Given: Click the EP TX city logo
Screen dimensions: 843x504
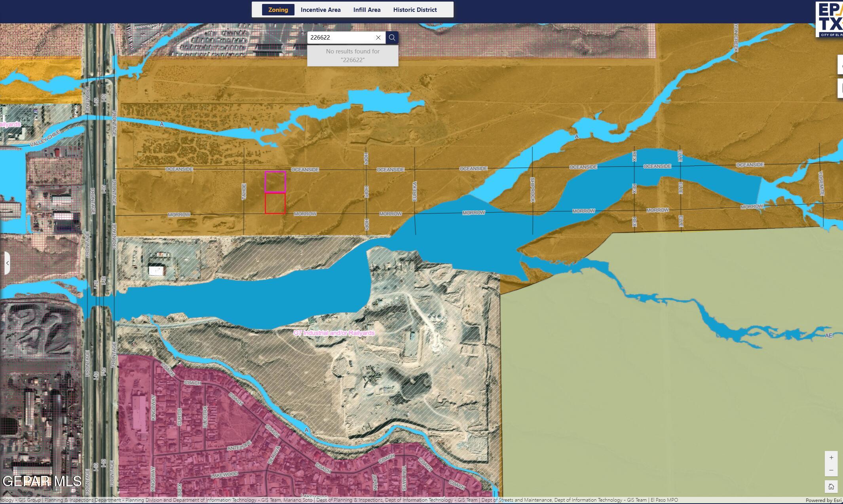Looking at the screenshot, I should point(830,19).
